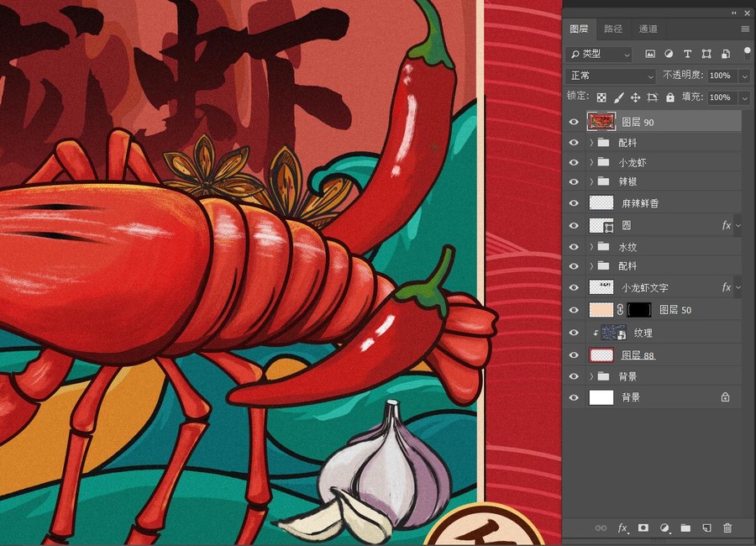Screen dimensions: 756x546
Task: Toggle the layer filtering on/off switch
Action: pyautogui.click(x=747, y=53)
